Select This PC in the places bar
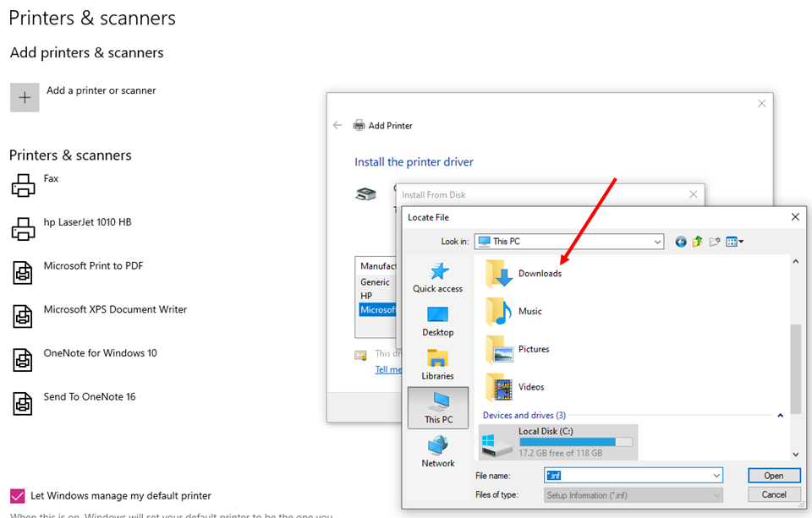The height and width of the screenshot is (518, 812). pos(438,408)
